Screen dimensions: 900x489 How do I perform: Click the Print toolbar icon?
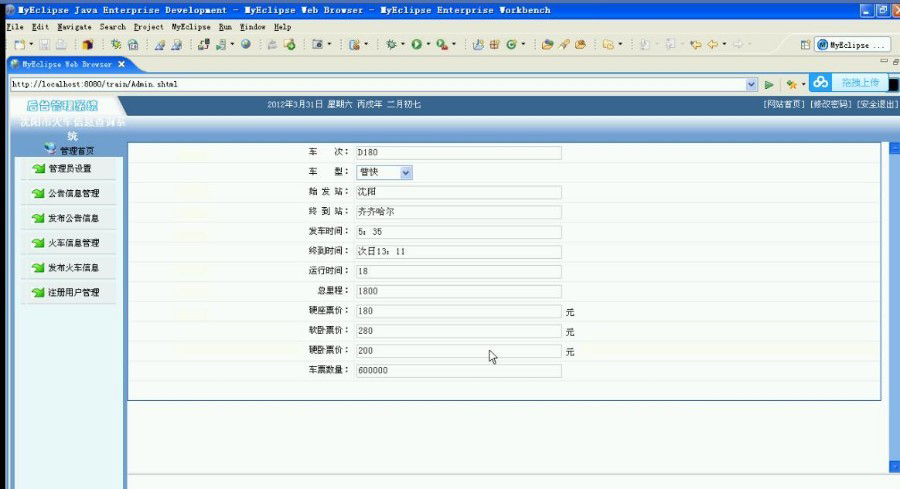(x=60, y=44)
